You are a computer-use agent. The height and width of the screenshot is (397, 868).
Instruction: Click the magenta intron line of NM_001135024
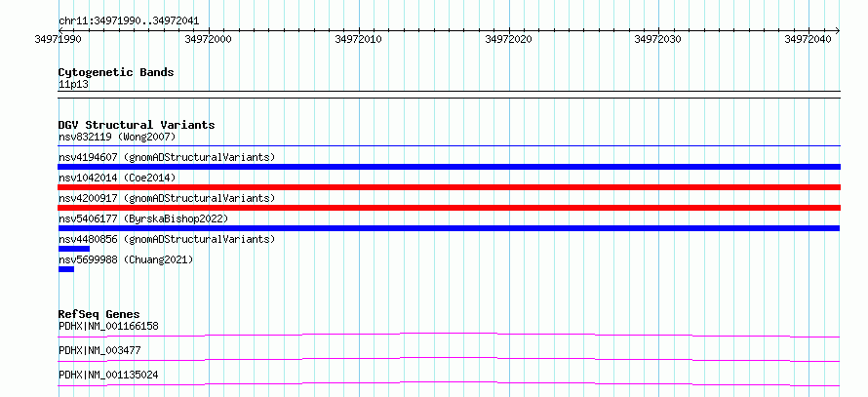coord(449,383)
